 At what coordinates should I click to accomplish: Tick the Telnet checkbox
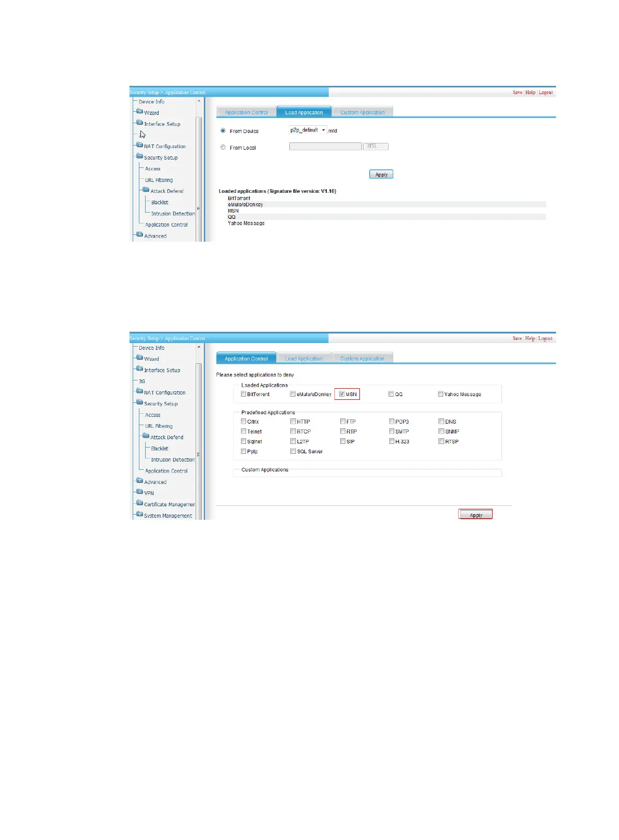click(243, 431)
